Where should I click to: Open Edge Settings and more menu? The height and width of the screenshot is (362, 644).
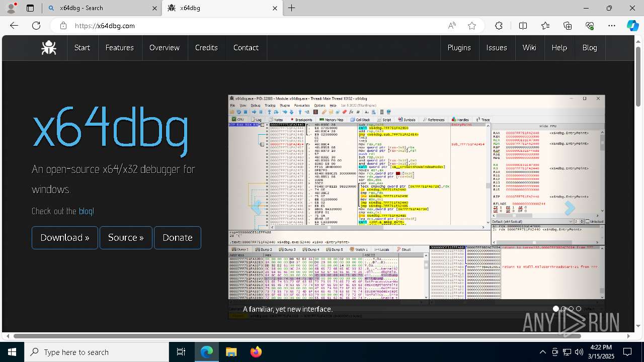(612, 26)
